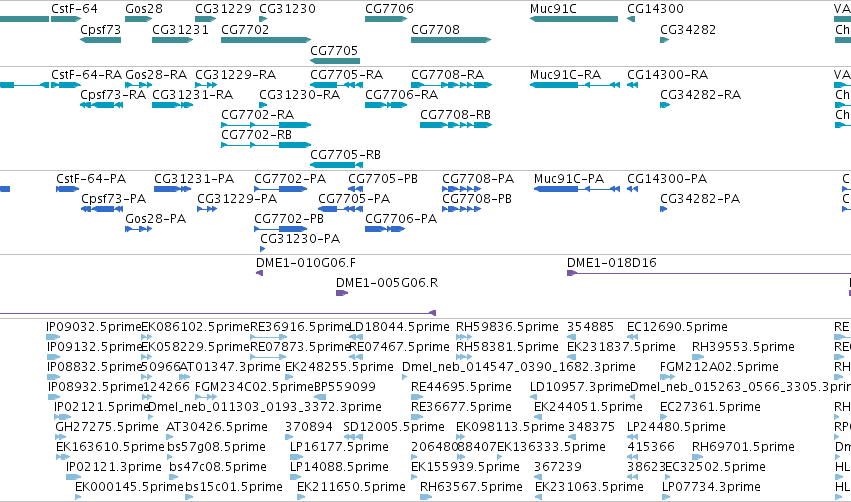Click the RH69701.5prime label
Screen dimensions: 851x502
pyautogui.click(x=743, y=447)
